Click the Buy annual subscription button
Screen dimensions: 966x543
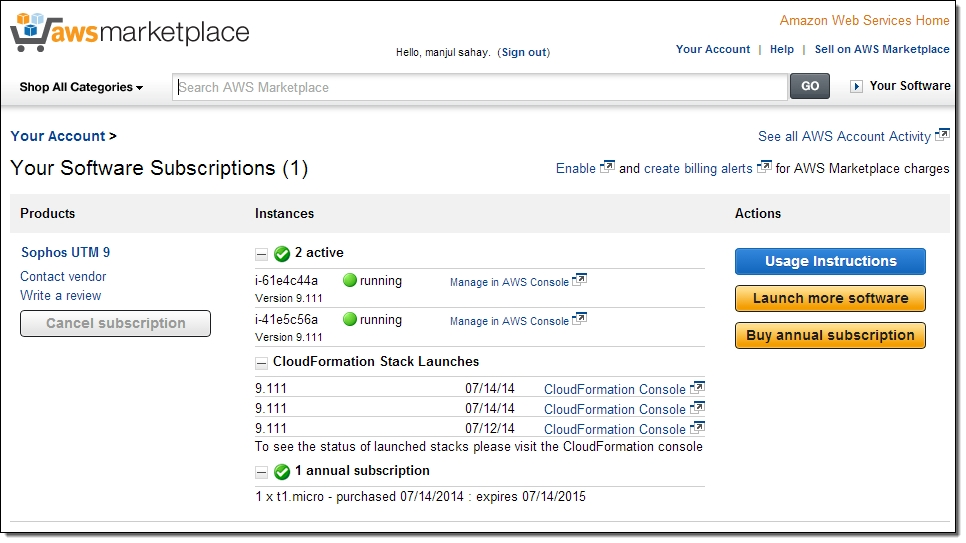830,336
